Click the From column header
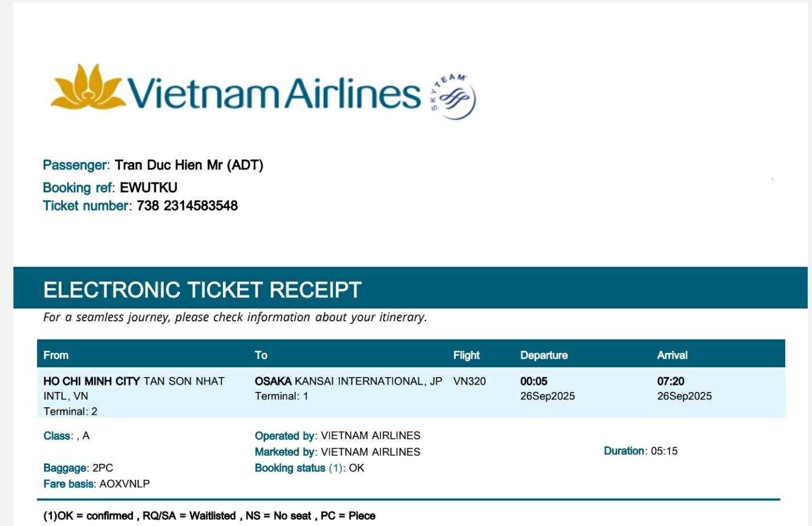Image resolution: width=812 pixels, height=526 pixels. pos(56,355)
